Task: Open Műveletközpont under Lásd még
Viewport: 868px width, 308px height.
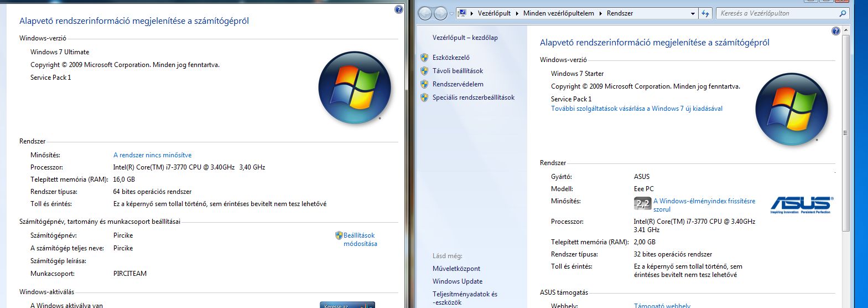Action: click(x=456, y=269)
